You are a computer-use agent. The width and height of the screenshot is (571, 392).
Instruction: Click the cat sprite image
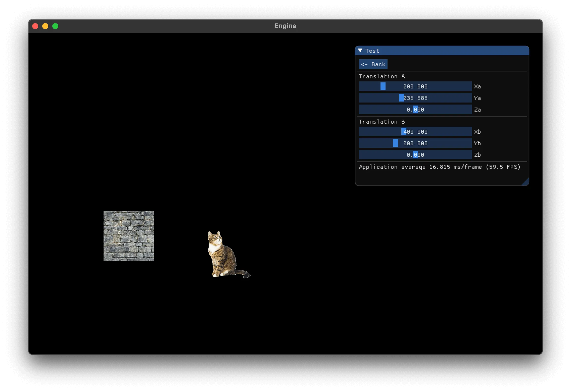(224, 256)
